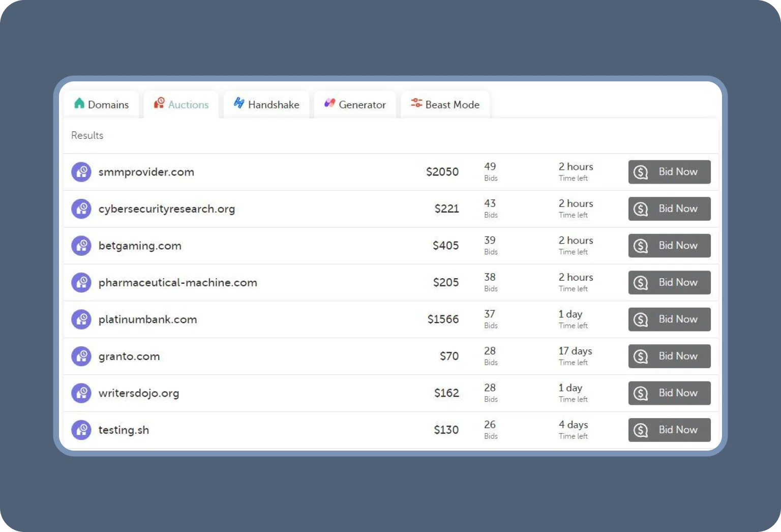781x532 pixels.
Task: Bid Now on writersdojo.org
Action: (669, 393)
